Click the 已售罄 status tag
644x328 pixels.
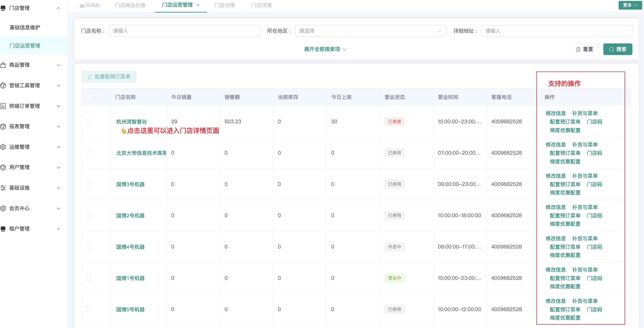394,122
